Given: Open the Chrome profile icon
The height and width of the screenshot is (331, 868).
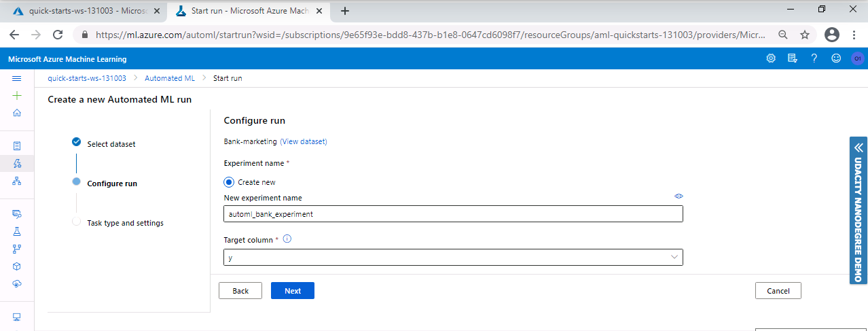Looking at the screenshot, I should 832,35.
